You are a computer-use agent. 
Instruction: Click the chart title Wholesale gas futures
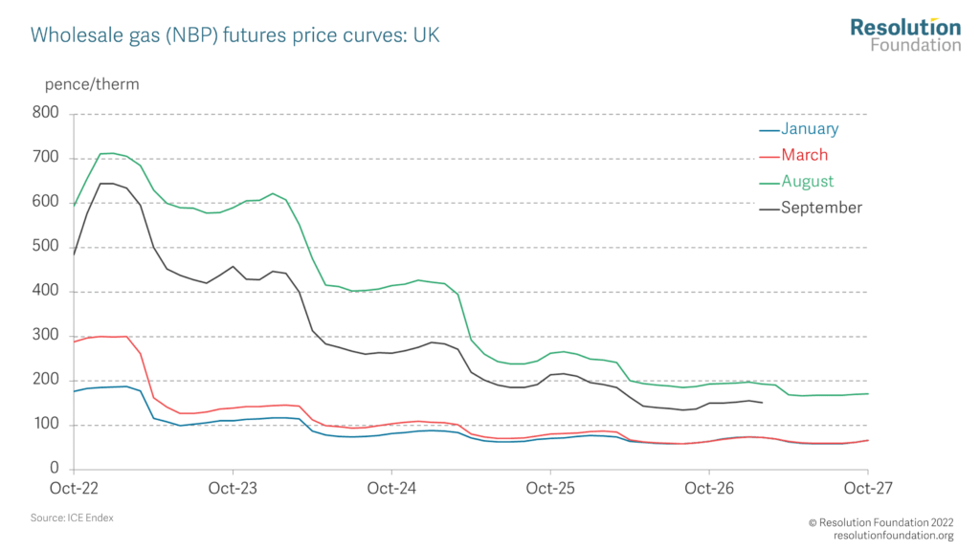point(235,35)
